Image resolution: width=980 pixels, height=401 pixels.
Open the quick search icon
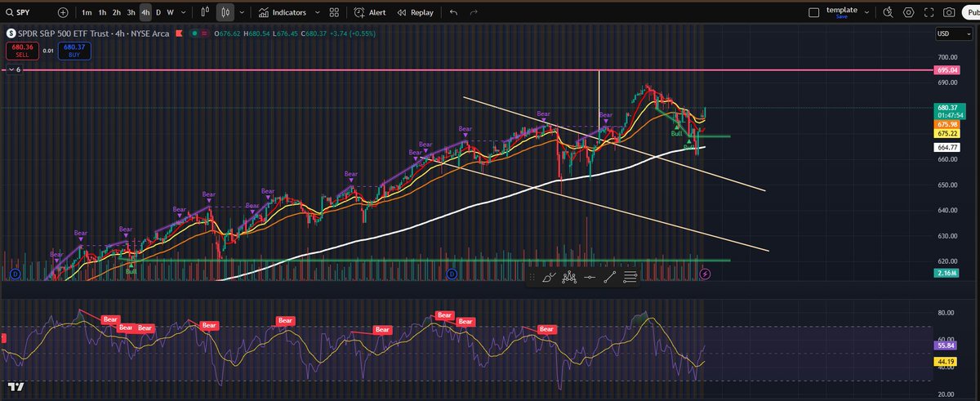coord(889,12)
